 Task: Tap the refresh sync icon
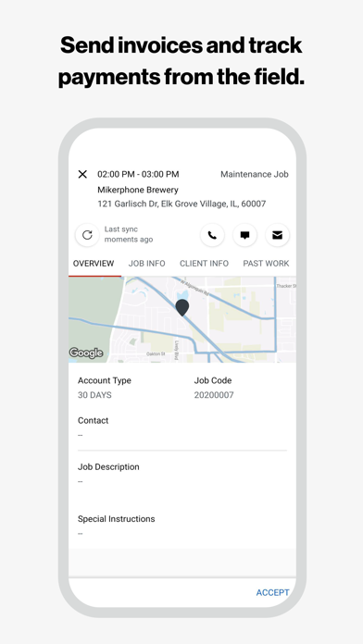pos(87,235)
